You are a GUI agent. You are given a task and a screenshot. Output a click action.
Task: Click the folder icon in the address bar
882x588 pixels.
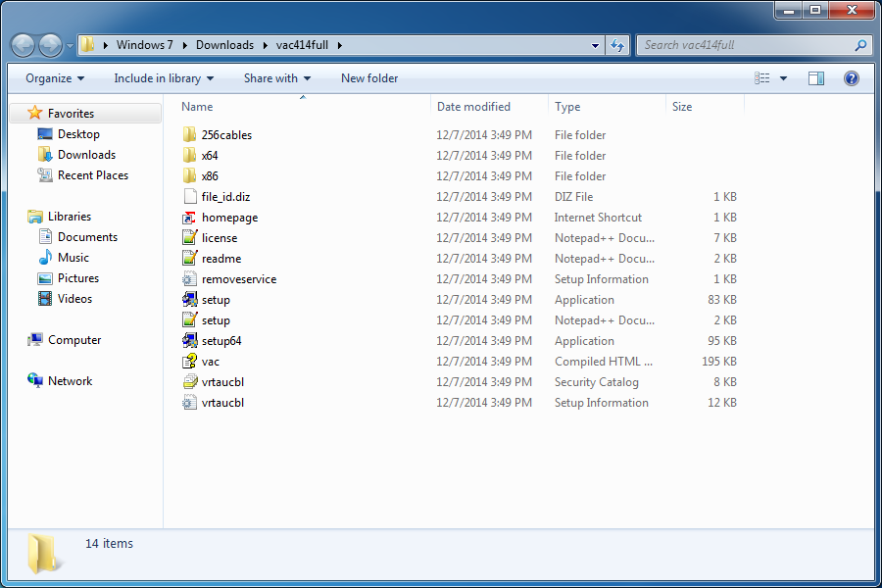[87, 44]
